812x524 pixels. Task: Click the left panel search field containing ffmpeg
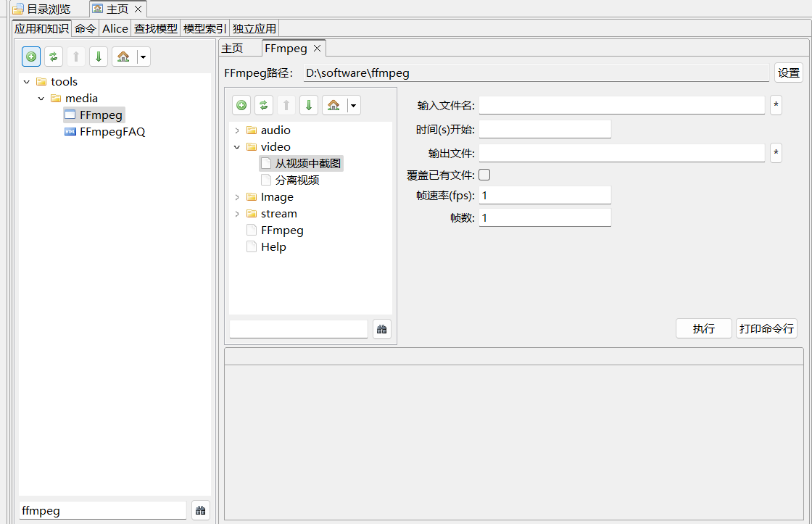(x=102, y=510)
